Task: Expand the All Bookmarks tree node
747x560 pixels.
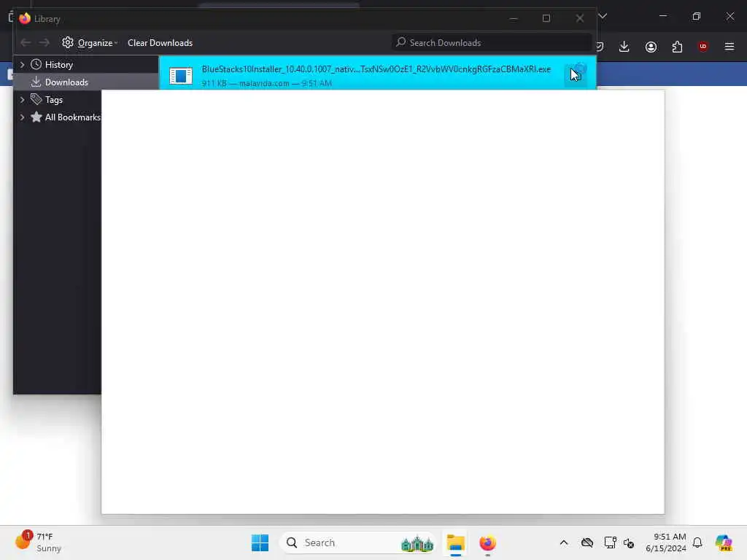Action: pyautogui.click(x=22, y=117)
